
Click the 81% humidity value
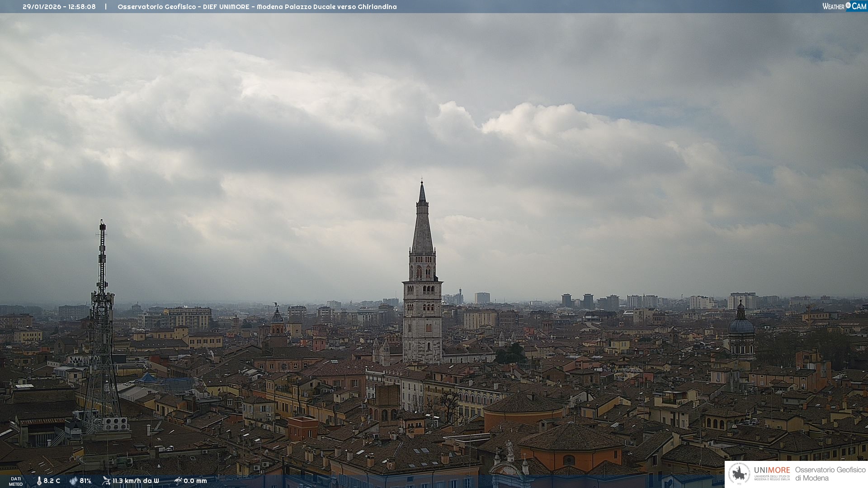tap(85, 481)
